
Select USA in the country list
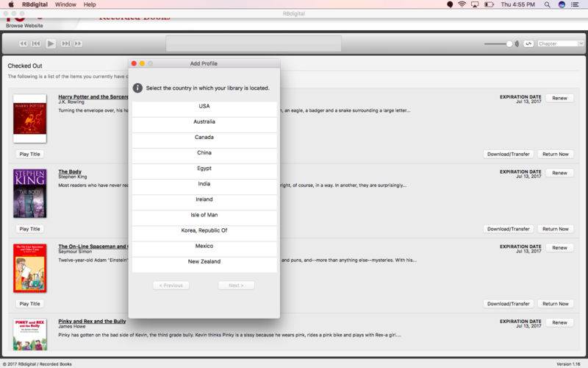[x=204, y=109]
